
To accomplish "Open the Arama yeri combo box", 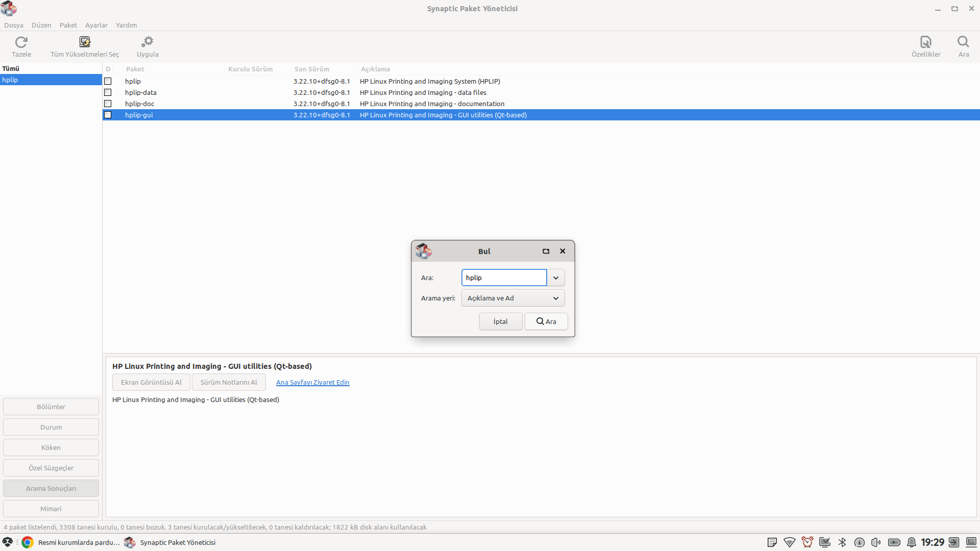I will click(x=512, y=298).
